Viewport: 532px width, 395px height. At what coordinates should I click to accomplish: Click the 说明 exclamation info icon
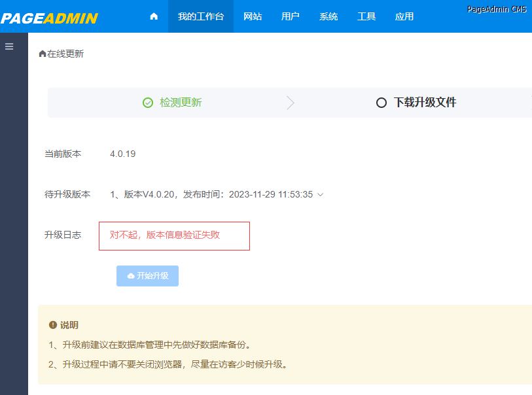coord(52,325)
